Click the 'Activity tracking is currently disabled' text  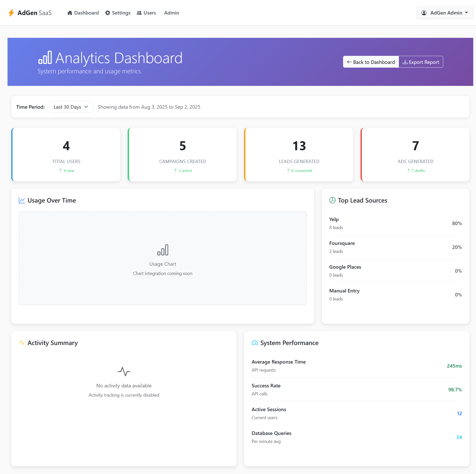click(124, 395)
